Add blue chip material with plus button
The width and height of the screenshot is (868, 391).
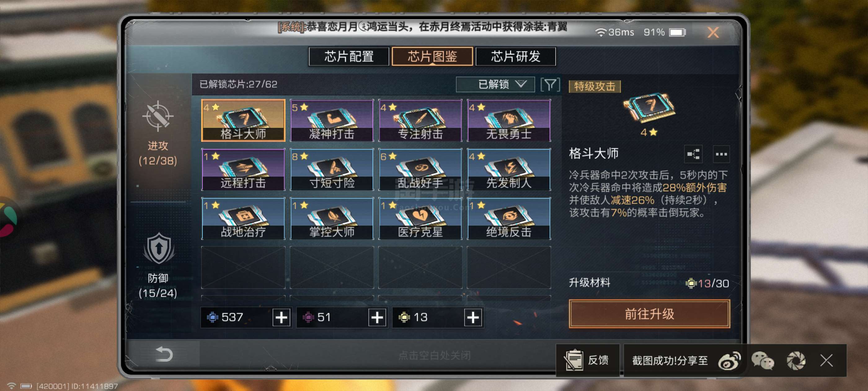point(281,317)
